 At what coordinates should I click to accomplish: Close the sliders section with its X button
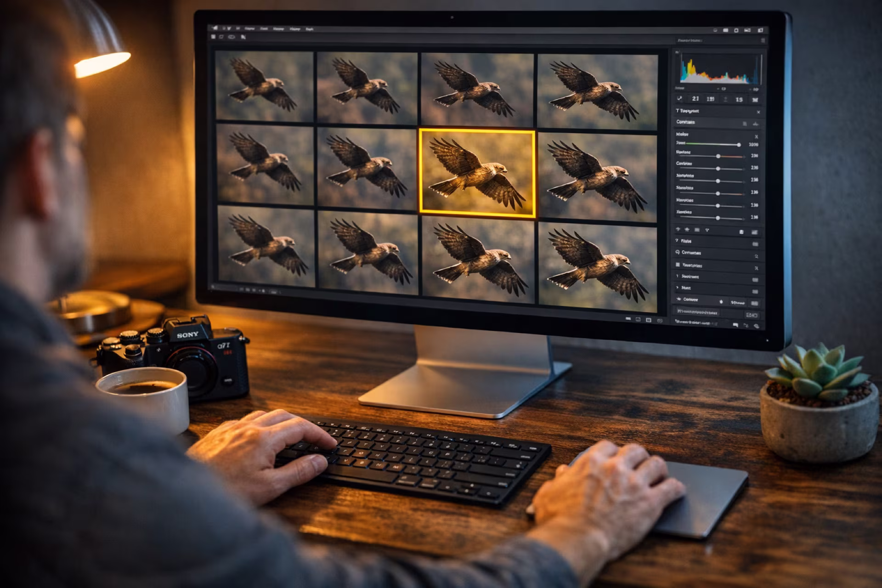[x=756, y=136]
